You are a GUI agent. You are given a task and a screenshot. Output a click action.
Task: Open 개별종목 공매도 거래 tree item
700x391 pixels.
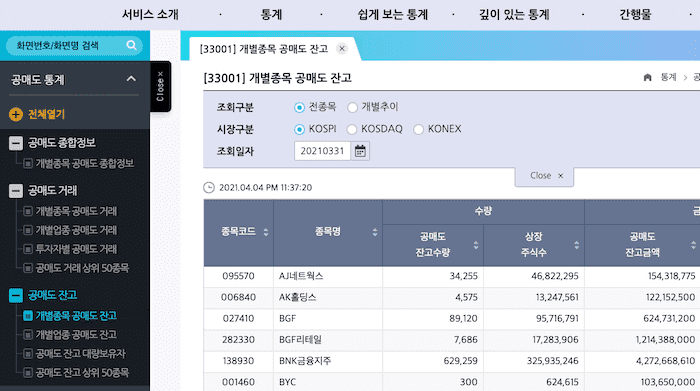(x=76, y=211)
